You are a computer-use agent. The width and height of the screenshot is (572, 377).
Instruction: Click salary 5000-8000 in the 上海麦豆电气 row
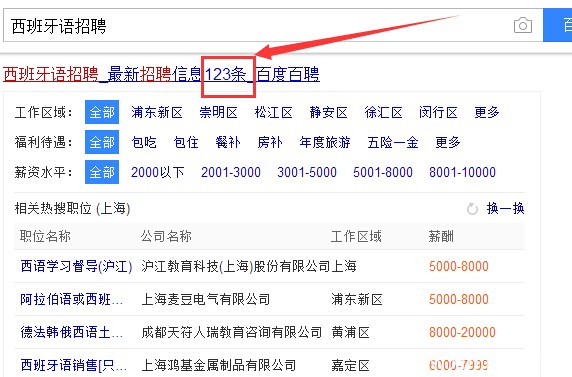pos(459,300)
